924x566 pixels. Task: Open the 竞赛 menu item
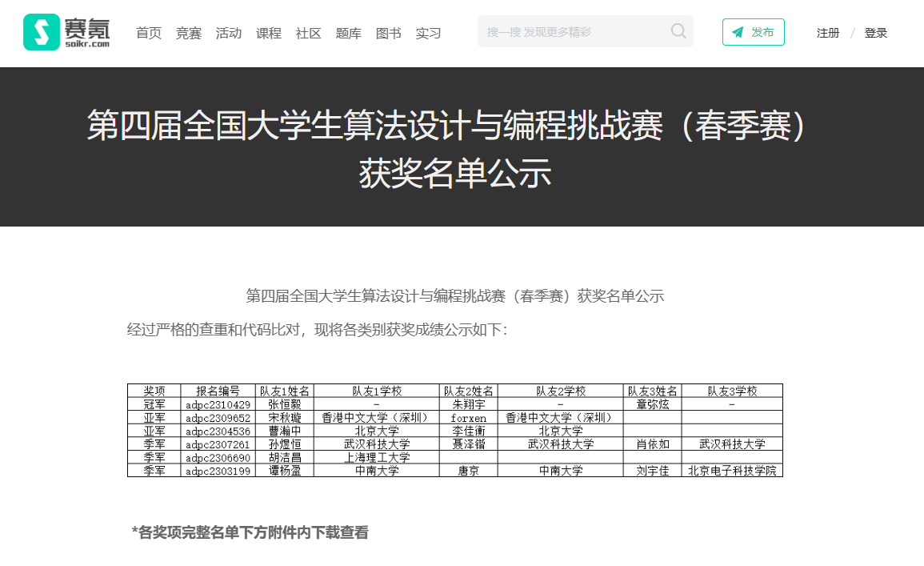[x=189, y=33]
